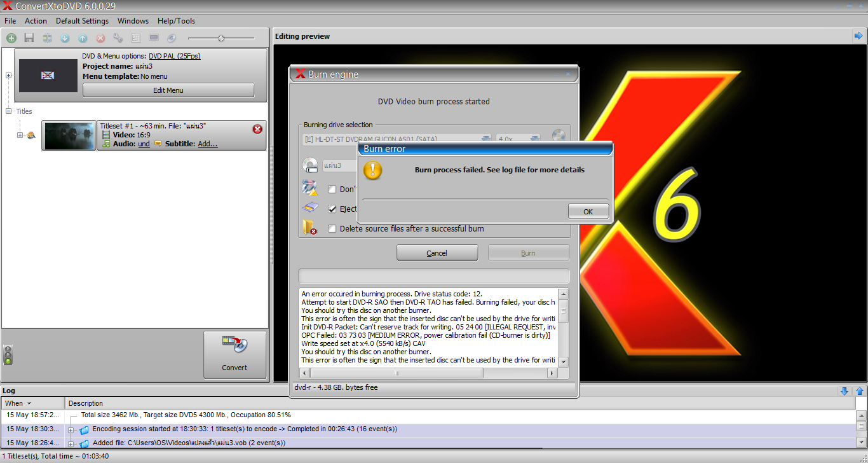The image size is (868, 463).
Task: Click 'Write speed set at x4.0' log line
Action: coord(363,343)
